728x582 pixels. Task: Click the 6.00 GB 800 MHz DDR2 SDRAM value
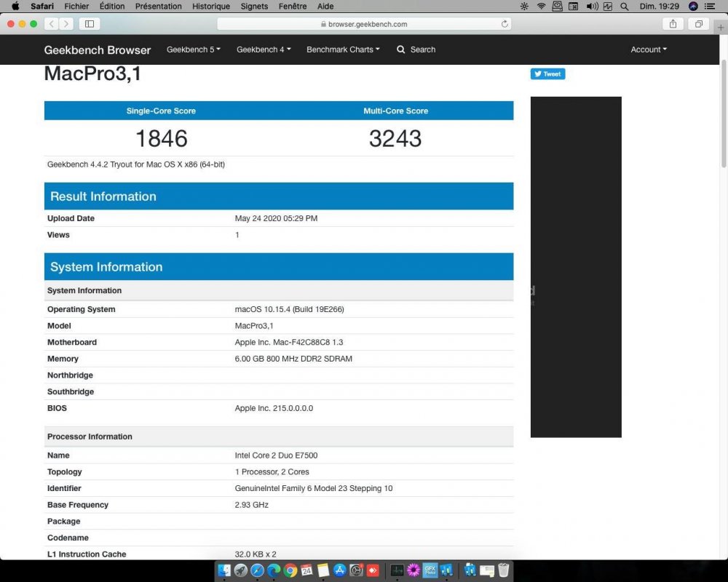click(x=293, y=359)
